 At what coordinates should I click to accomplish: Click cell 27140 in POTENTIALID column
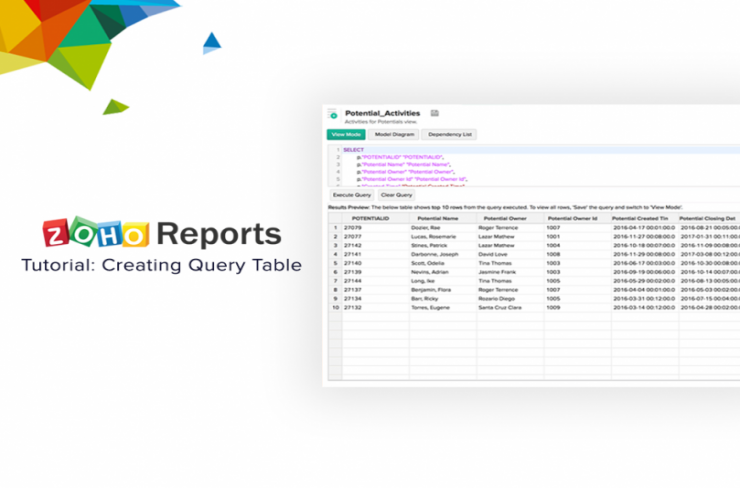[376, 263]
